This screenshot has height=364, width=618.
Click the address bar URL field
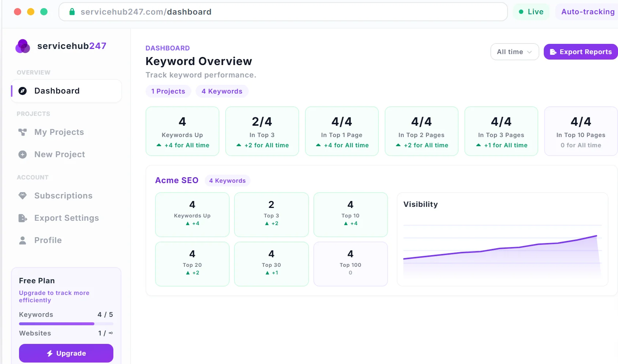[283, 12]
